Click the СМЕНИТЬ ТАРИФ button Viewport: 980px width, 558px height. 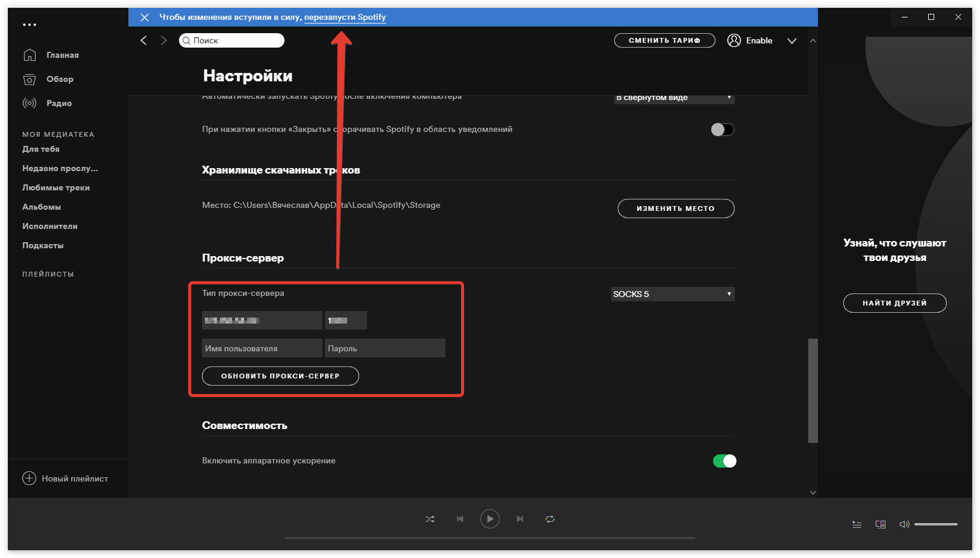click(x=664, y=40)
